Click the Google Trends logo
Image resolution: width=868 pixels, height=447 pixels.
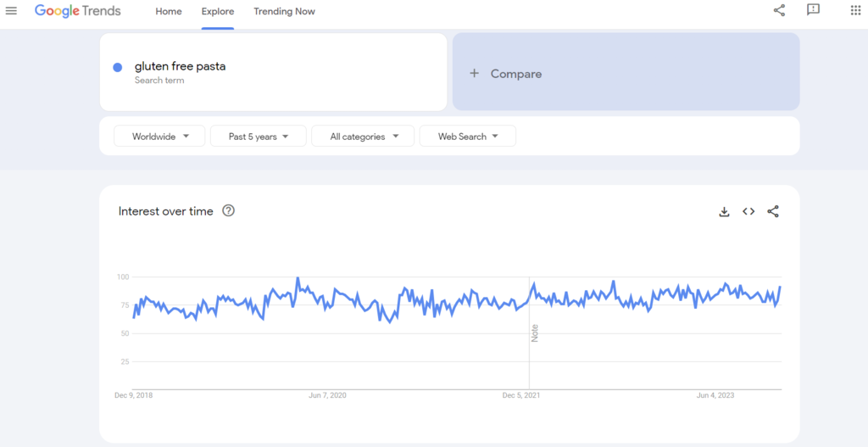tap(78, 11)
